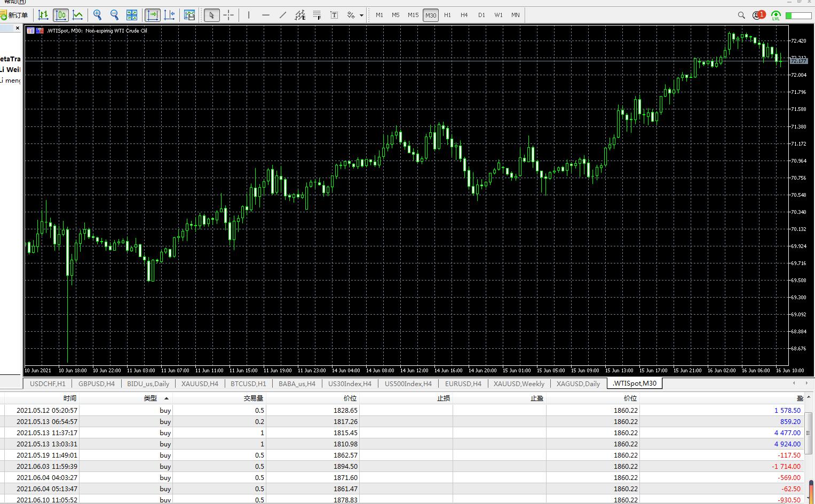Draw a vertical line tool
Image resolution: width=815 pixels, height=504 pixels.
coord(249,15)
